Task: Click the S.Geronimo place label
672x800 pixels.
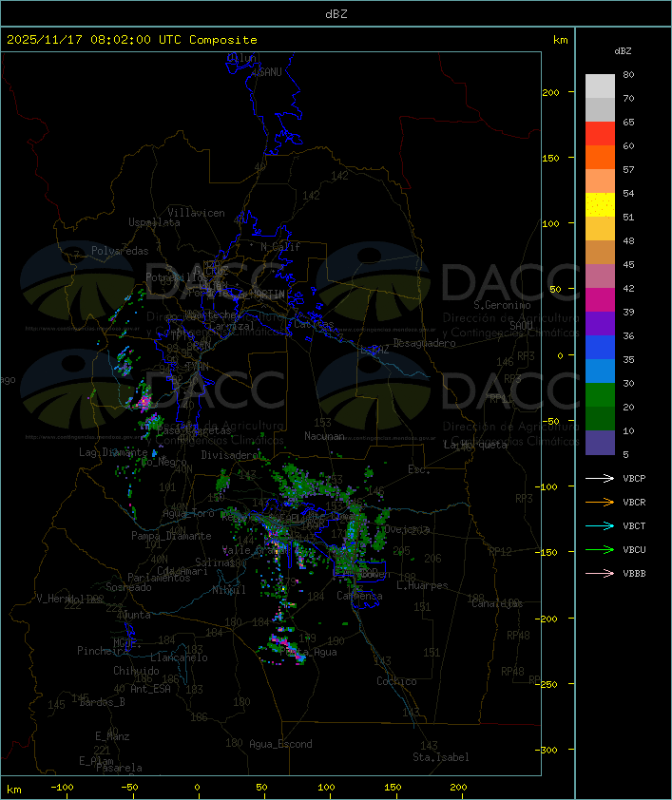Action: click(502, 305)
